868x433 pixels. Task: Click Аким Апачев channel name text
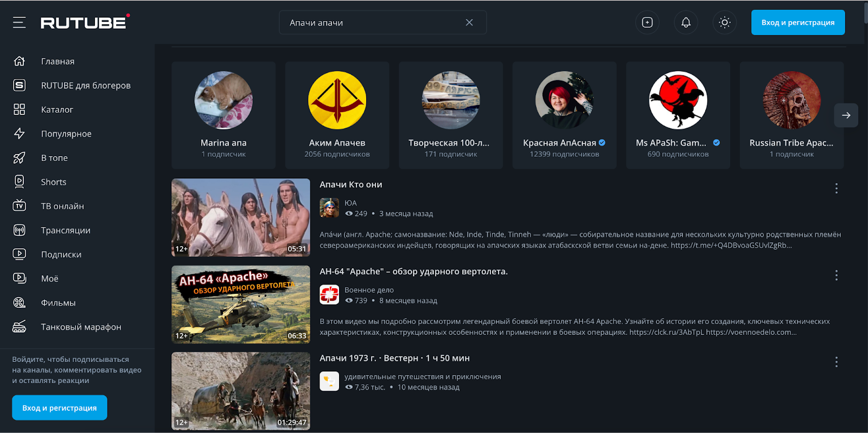pos(337,143)
